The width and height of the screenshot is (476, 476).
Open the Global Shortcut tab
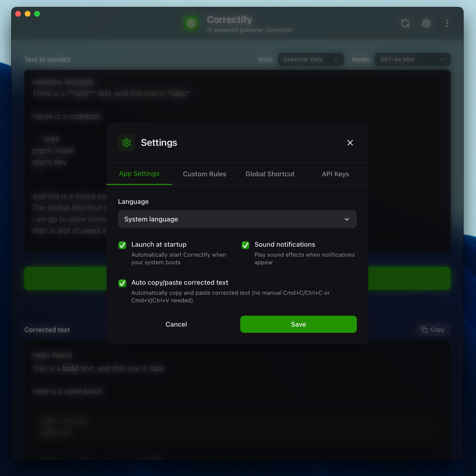click(x=270, y=174)
